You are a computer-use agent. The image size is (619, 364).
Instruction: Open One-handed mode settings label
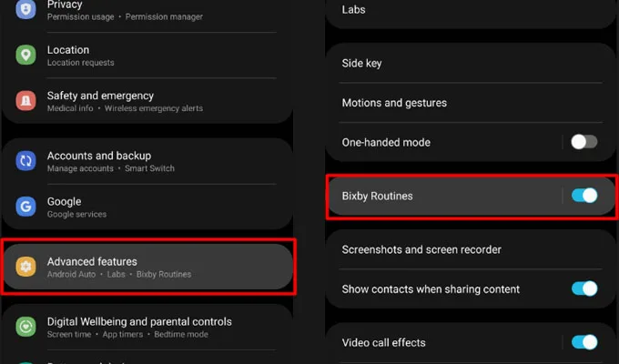[386, 142]
